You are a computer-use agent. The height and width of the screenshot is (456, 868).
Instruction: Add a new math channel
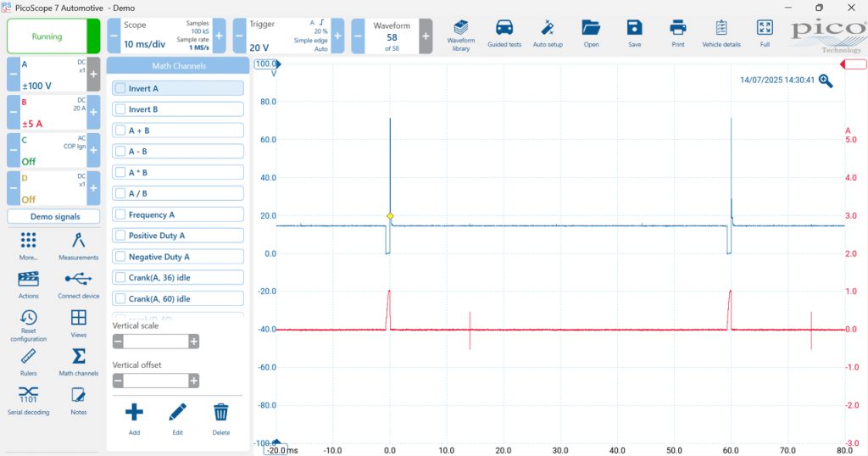click(x=134, y=419)
